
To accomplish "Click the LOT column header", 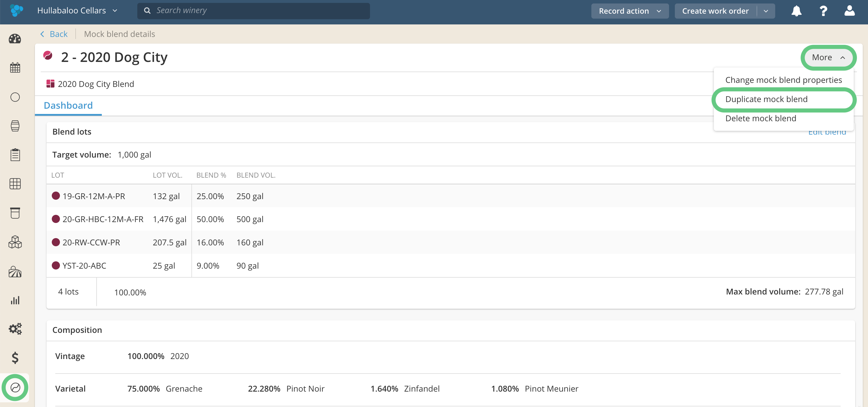I will click(x=58, y=175).
